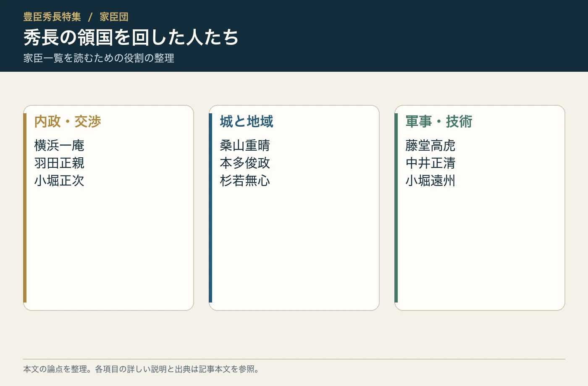The width and height of the screenshot is (588, 386).
Task: Click the subtitle 家臣一覧を読むための役割の整理
Action: [x=99, y=58]
